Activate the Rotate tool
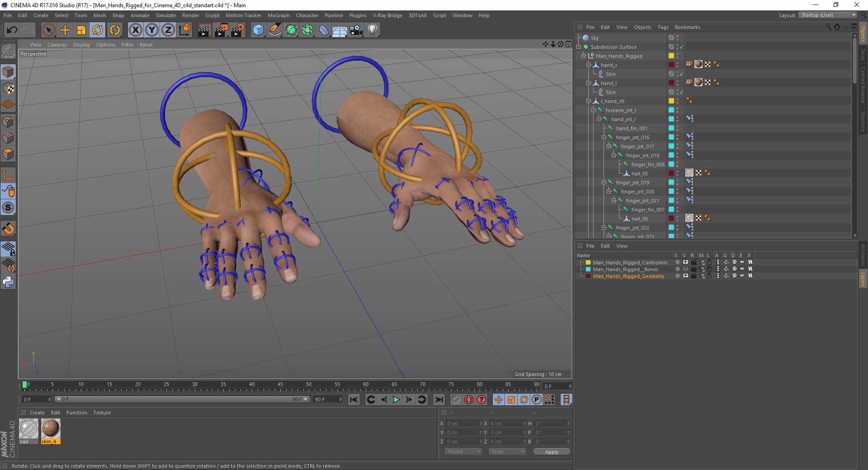The height and width of the screenshot is (470, 868). (98, 30)
